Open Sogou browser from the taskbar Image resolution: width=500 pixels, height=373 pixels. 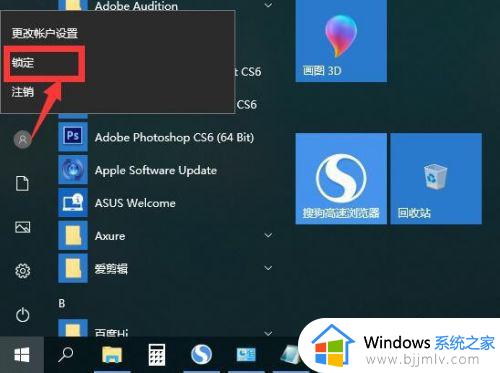[201, 355]
